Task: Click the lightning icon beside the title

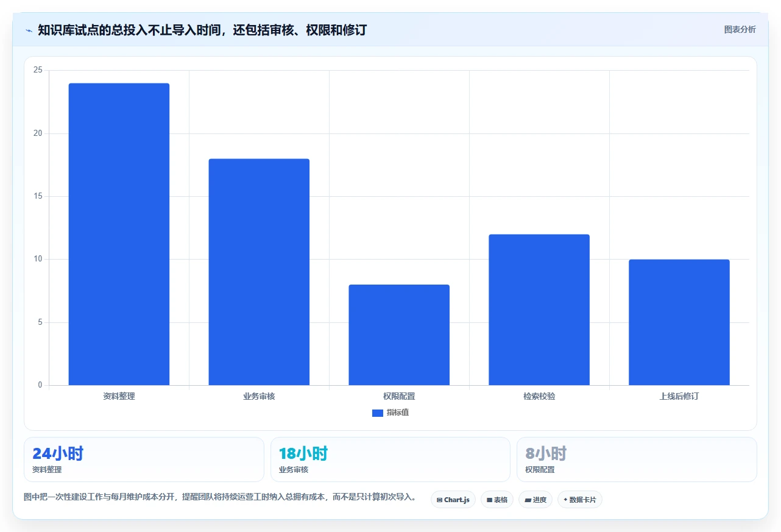Action: point(29,30)
